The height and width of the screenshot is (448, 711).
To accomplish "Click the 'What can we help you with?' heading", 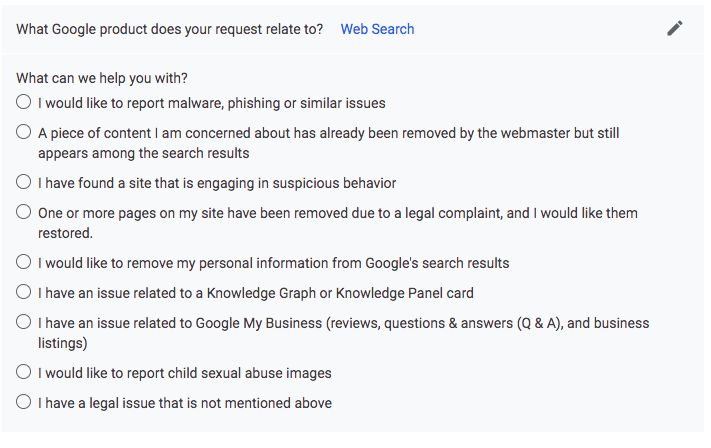I will [x=102, y=78].
